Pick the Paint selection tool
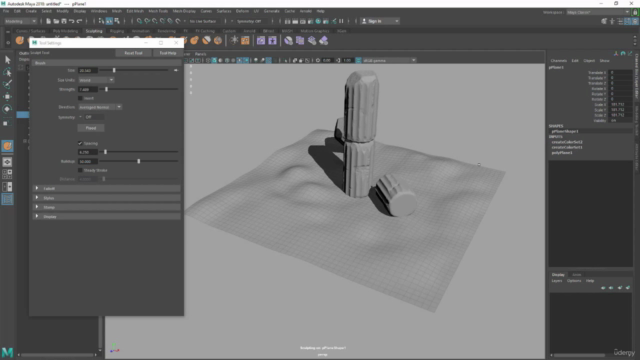 (7, 84)
